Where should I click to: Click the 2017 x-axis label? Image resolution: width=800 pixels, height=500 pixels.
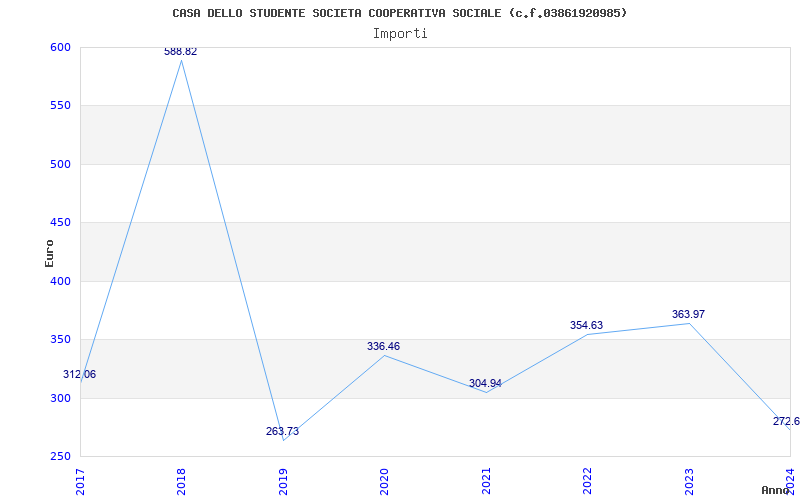(80, 481)
